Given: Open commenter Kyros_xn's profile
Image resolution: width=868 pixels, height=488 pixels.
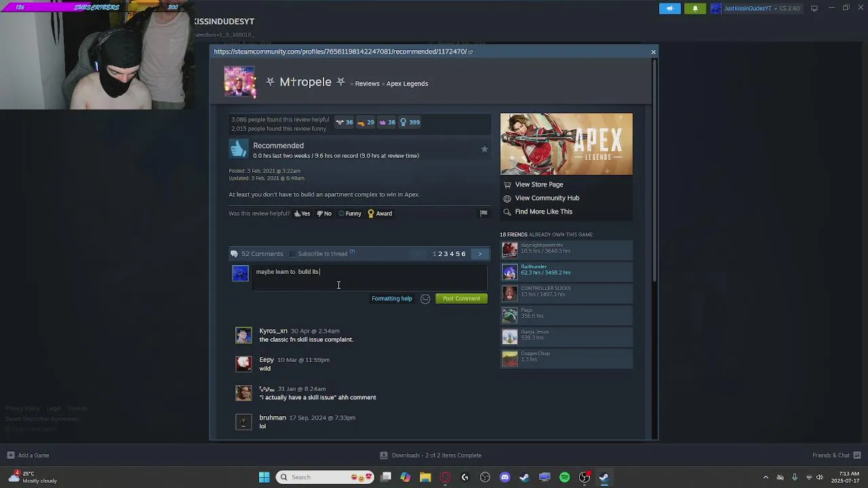Looking at the screenshot, I should pyautogui.click(x=273, y=331).
